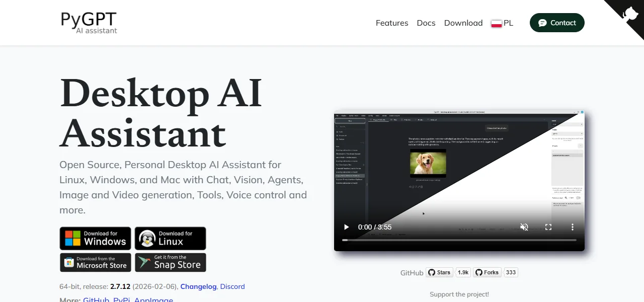Screen dimensions: 644x302
Task: Click release version 2.7.12 text
Action: [x=120, y=286]
